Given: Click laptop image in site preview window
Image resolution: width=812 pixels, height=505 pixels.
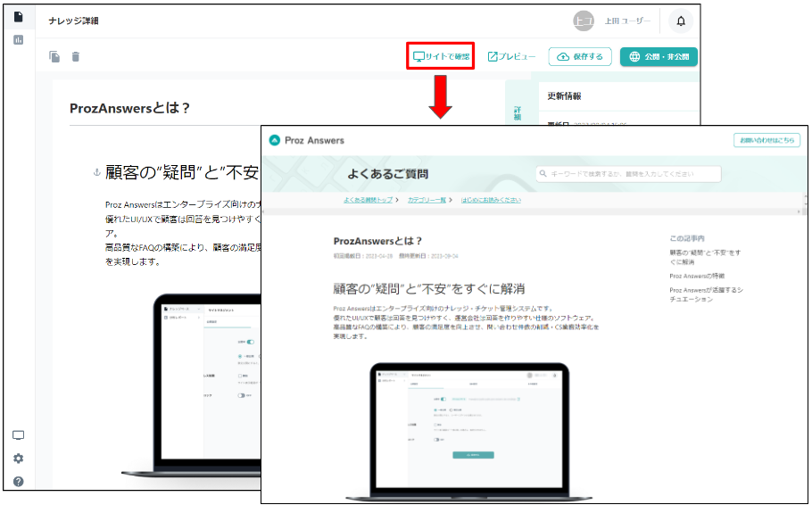Looking at the screenshot, I should (469, 432).
